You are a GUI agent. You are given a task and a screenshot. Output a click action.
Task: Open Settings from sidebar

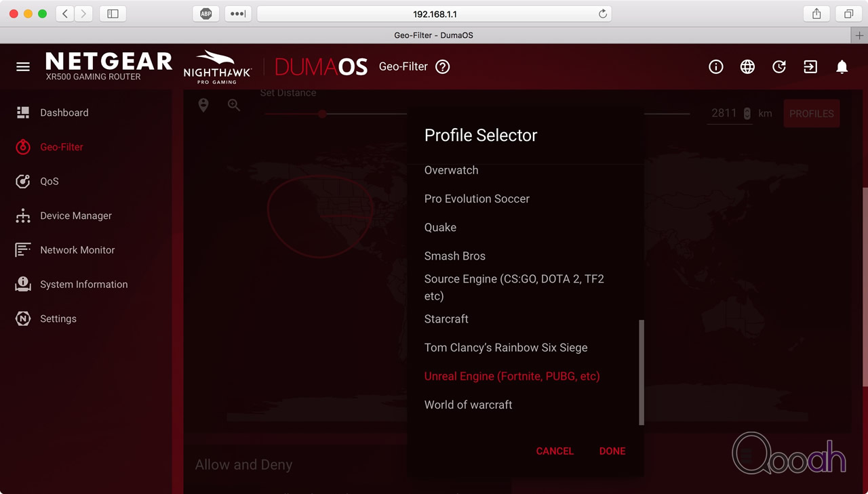tap(58, 318)
